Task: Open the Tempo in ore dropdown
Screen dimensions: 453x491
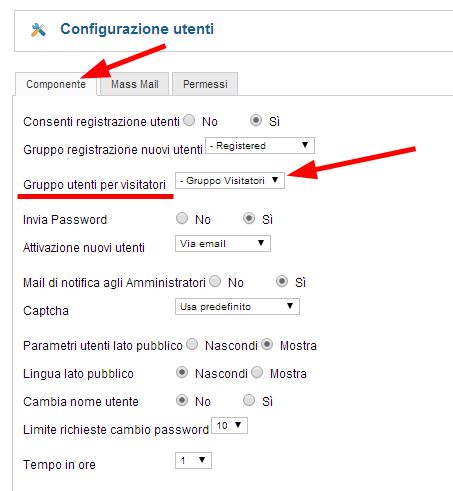Action: click(x=193, y=460)
